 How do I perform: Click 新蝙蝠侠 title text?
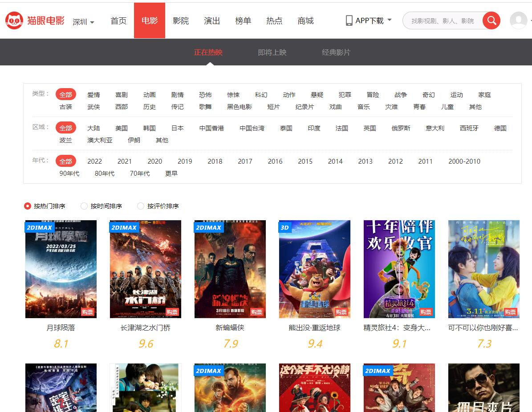point(230,327)
